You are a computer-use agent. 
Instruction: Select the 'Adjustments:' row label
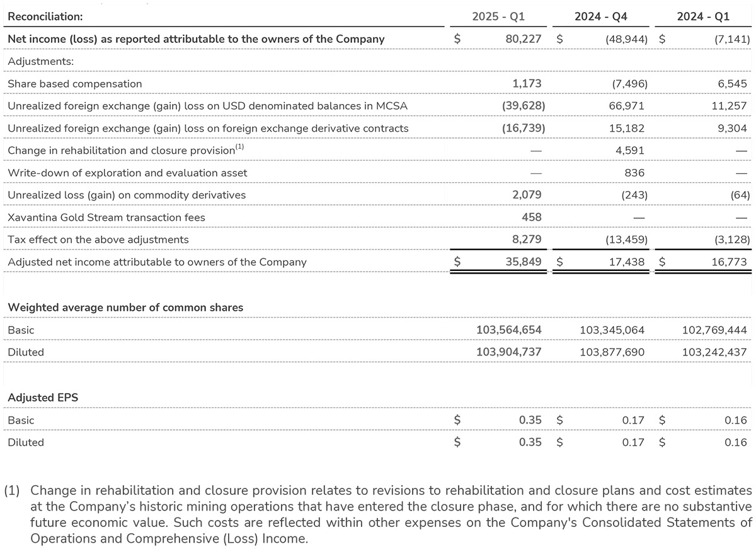(40, 62)
